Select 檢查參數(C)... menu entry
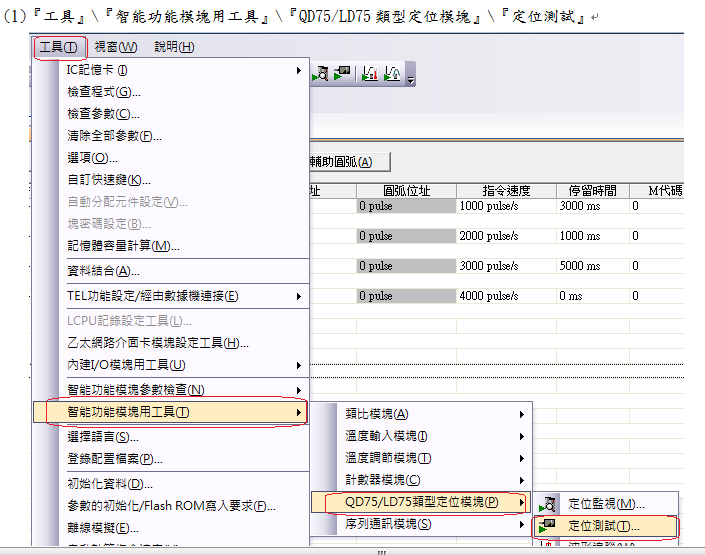This screenshot has width=705, height=555. [103, 114]
